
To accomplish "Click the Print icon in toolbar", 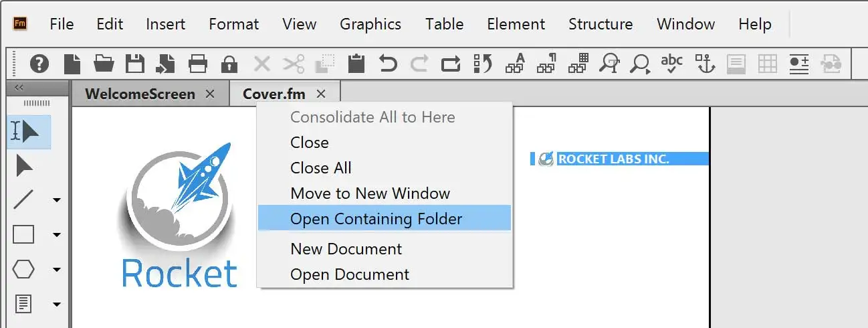I will tap(198, 64).
